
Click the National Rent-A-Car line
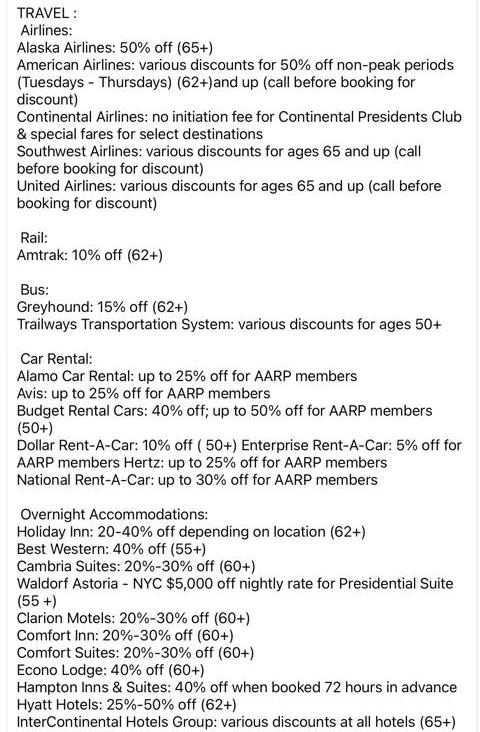point(197,479)
